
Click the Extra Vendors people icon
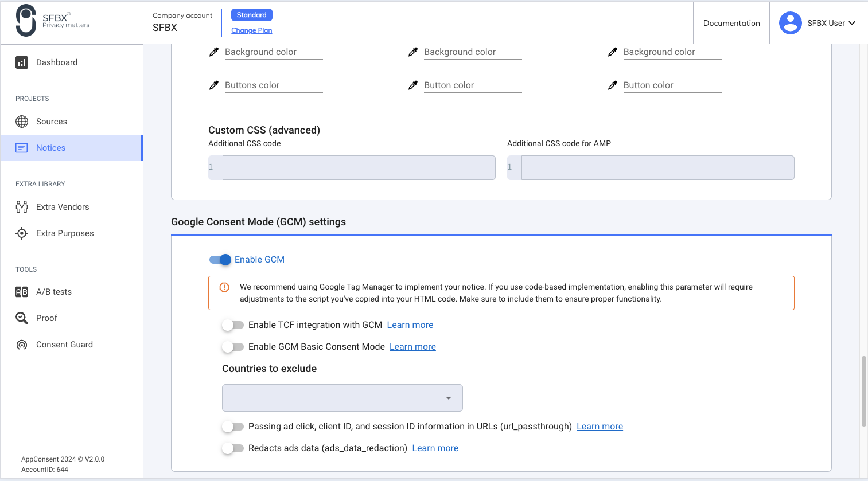click(22, 207)
